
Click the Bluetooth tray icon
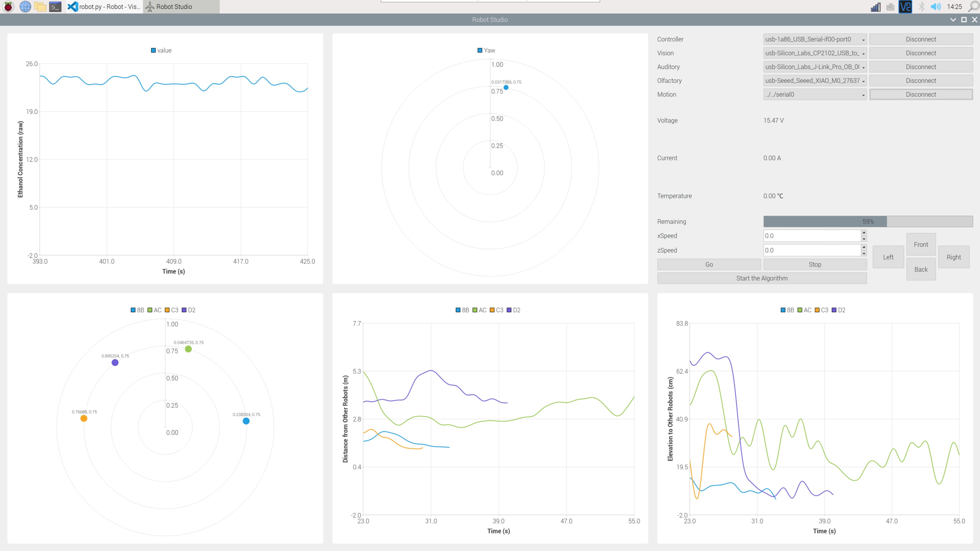coord(921,6)
